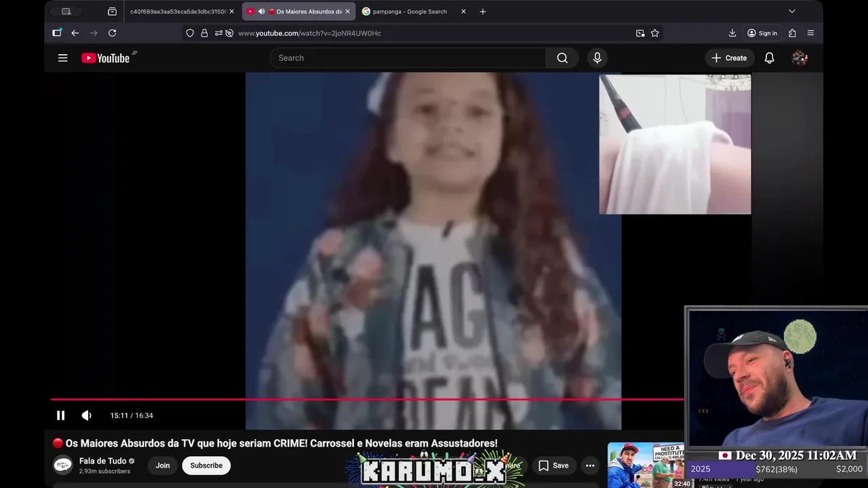Image resolution: width=868 pixels, height=488 pixels.
Task: Save the video to a playlist
Action: (553, 466)
